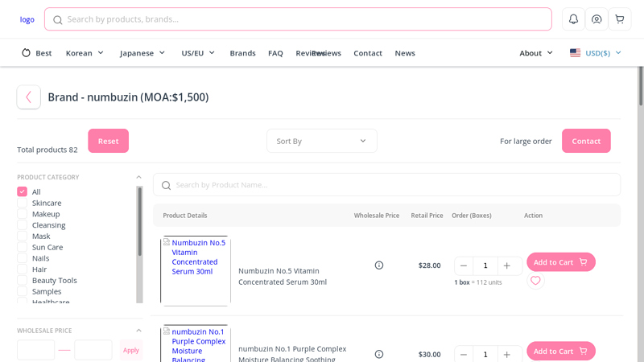Open the user account icon
The height and width of the screenshot is (362, 644).
pos(597,19)
